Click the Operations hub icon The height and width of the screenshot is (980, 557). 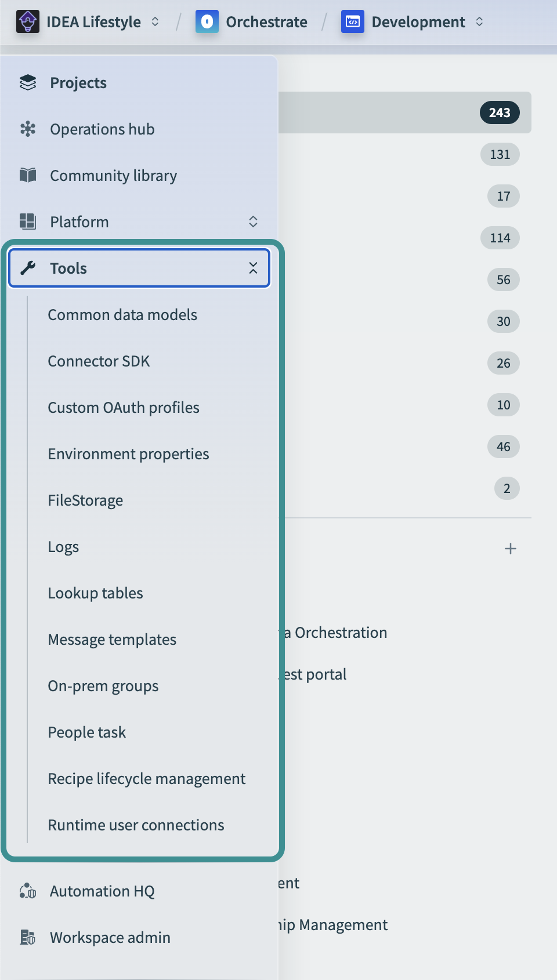coord(28,129)
